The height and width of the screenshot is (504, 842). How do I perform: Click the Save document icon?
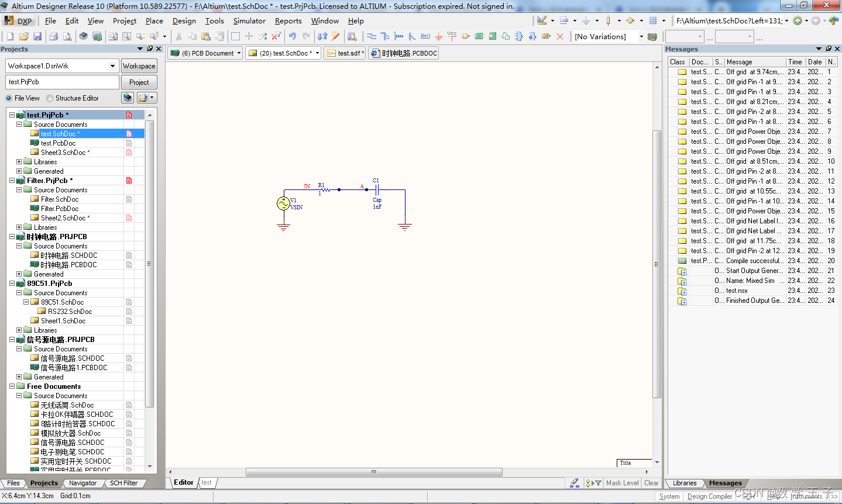[37, 36]
